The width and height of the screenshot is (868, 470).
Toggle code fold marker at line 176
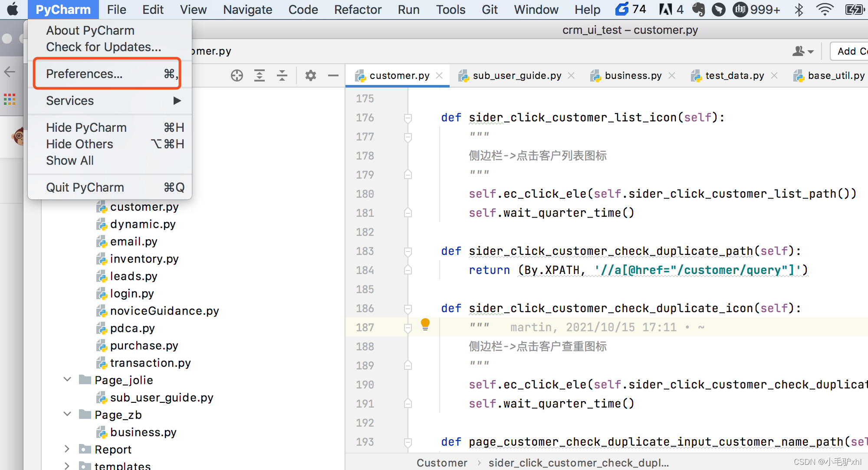pos(408,117)
